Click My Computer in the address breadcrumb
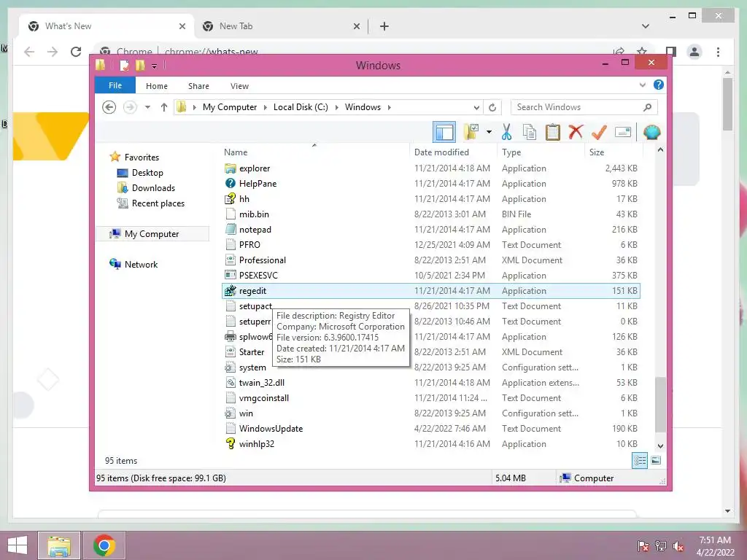 click(x=230, y=107)
